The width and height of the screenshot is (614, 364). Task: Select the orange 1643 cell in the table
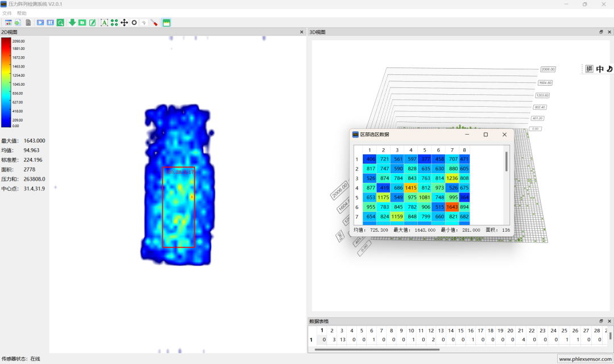point(452,207)
